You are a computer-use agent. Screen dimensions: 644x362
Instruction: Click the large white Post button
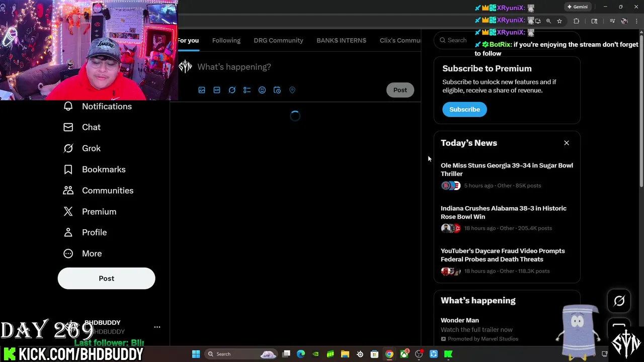(x=106, y=279)
